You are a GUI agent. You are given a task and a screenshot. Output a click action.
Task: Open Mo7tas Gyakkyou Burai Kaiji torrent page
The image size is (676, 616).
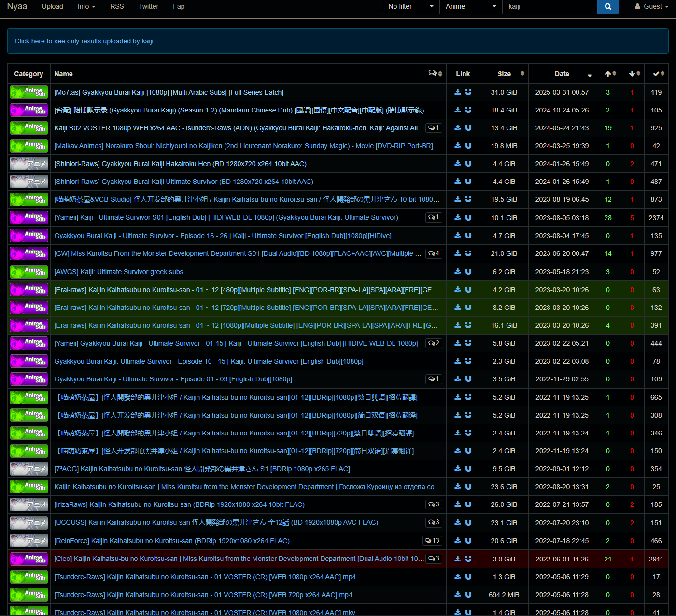[169, 92]
